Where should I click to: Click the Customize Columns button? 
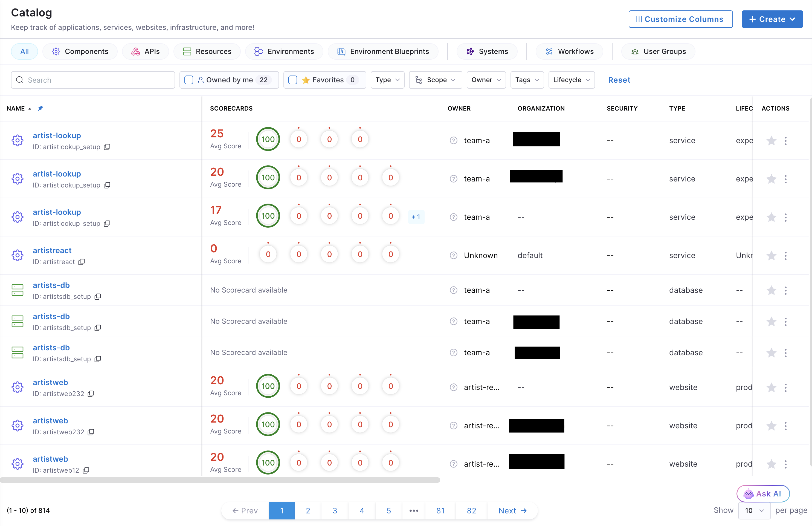coord(680,19)
